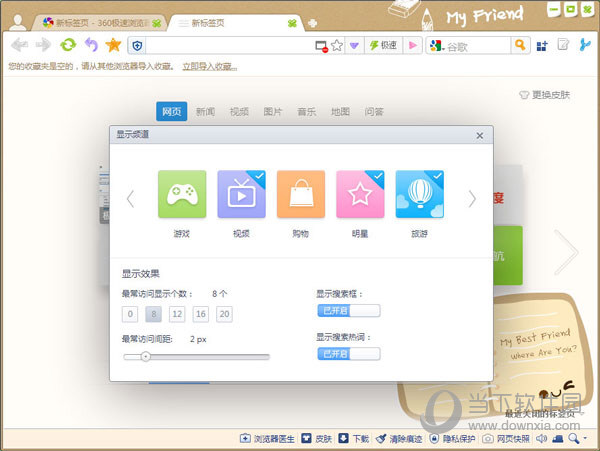This screenshot has width=600, height=451.
Task: Click 清除痕迹 in status bar
Action: [x=399, y=438]
